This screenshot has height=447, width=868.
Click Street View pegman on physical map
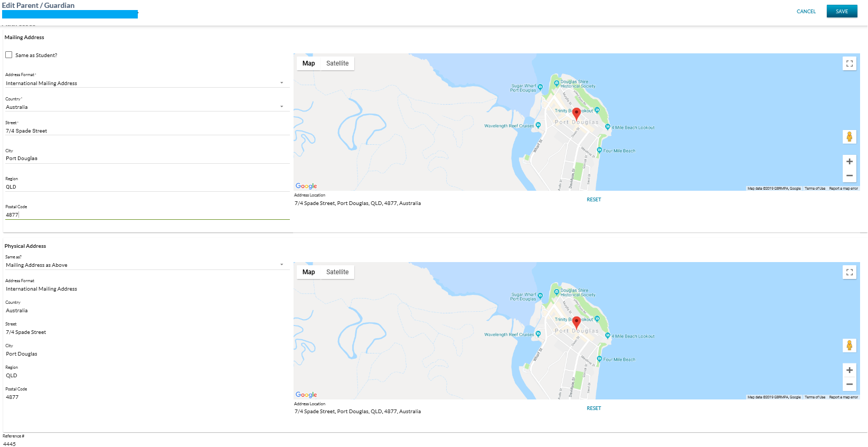(849, 346)
